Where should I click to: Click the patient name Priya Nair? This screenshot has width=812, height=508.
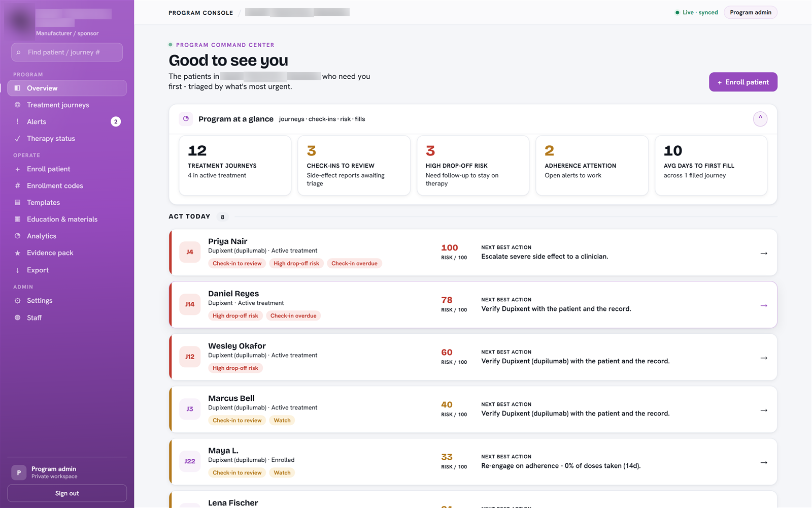[228, 241]
